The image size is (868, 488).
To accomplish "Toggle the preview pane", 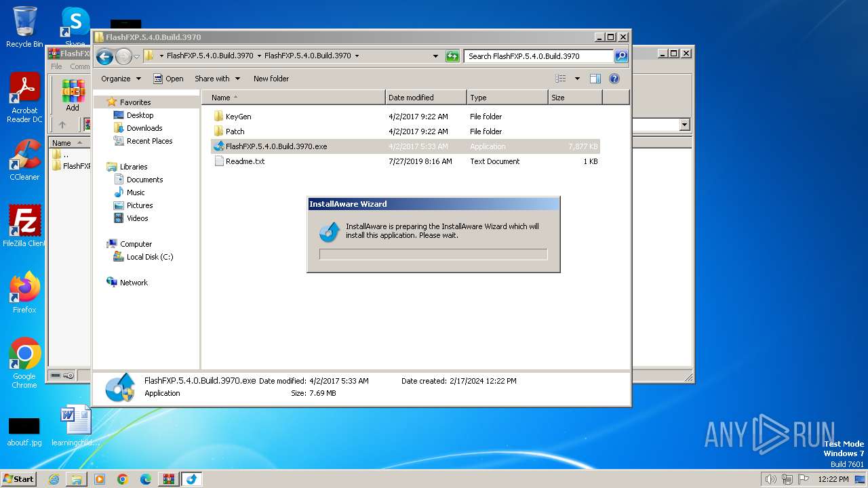I will tap(595, 79).
